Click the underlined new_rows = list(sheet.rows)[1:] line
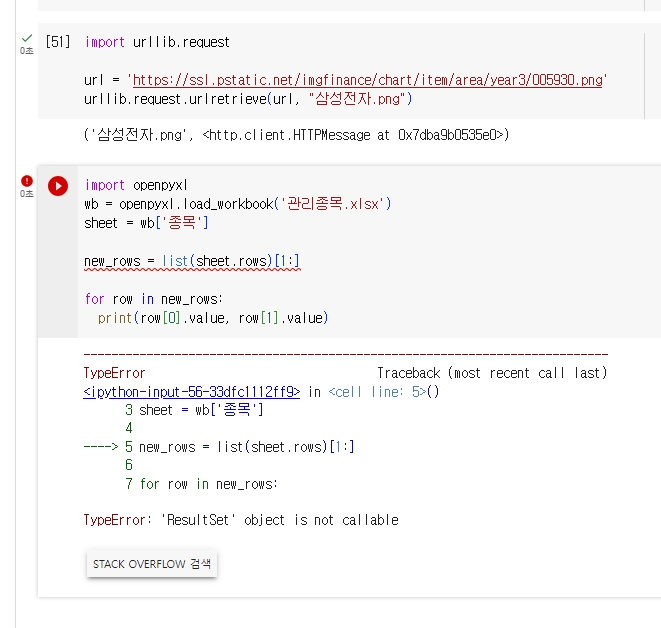Screen dimensions: 661x628 [x=192, y=261]
